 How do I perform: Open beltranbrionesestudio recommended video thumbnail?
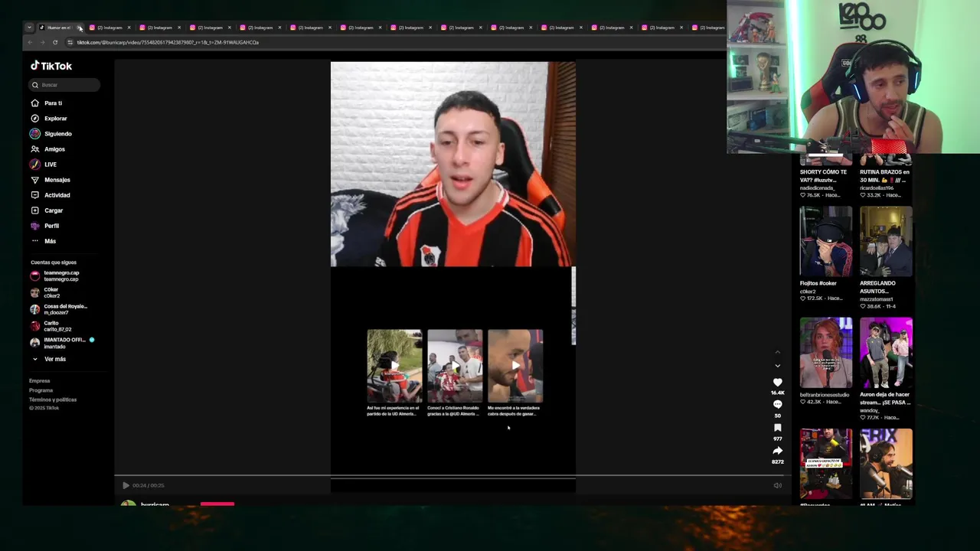pos(825,353)
